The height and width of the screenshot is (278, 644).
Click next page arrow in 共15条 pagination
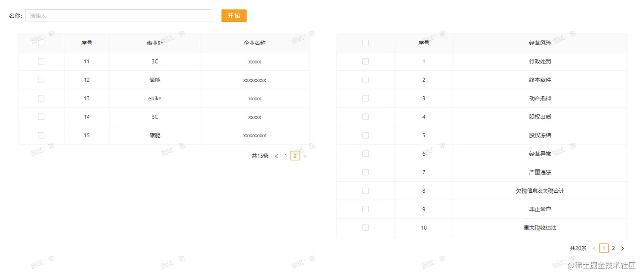(x=305, y=156)
